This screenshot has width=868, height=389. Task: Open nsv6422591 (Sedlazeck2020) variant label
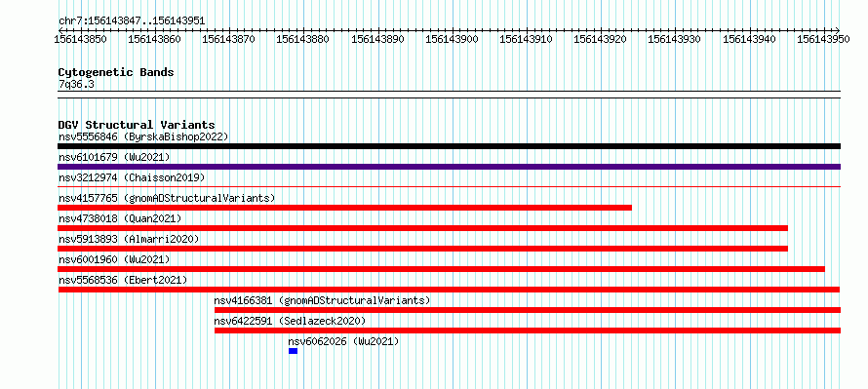coord(290,321)
